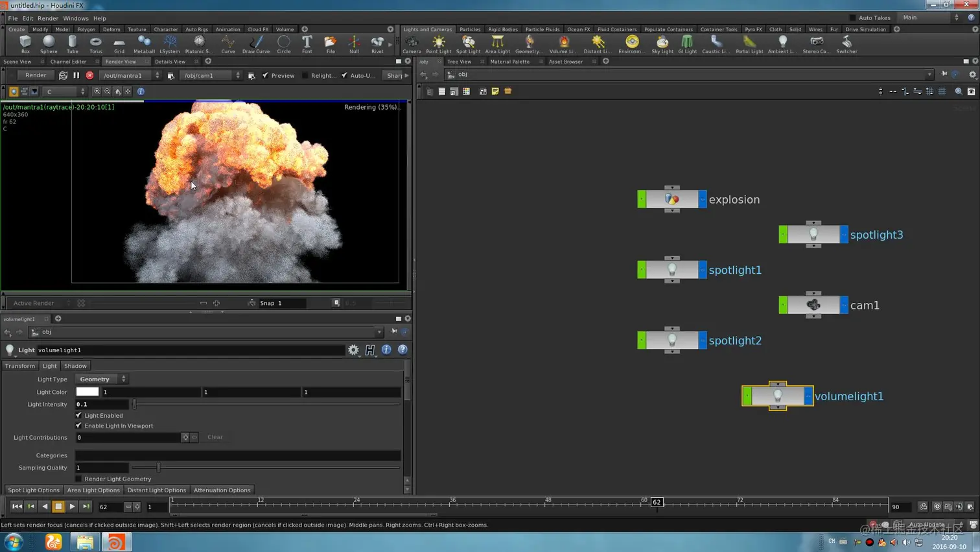The width and height of the screenshot is (980, 552).
Task: Open the Light Type dropdown
Action: coord(102,379)
